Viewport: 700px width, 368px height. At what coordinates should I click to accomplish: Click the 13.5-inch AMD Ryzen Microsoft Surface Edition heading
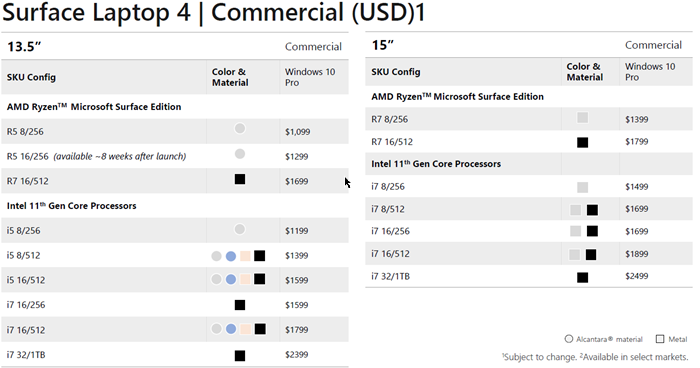(94, 107)
